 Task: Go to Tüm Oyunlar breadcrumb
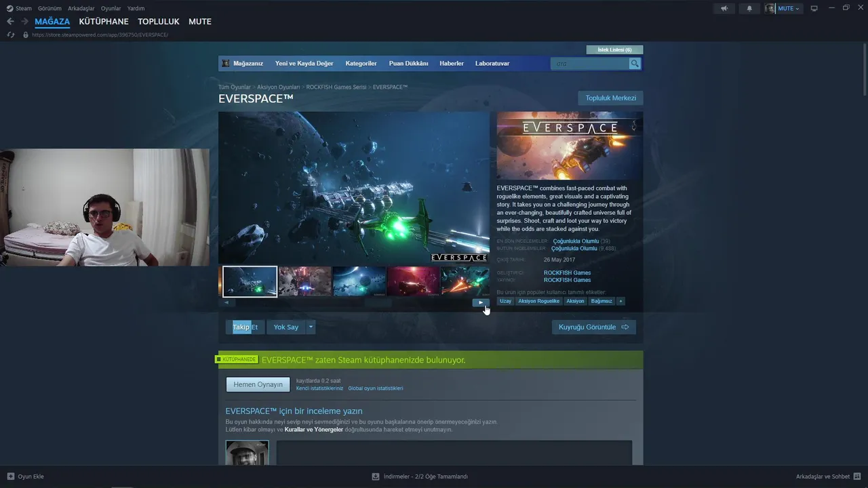click(235, 87)
